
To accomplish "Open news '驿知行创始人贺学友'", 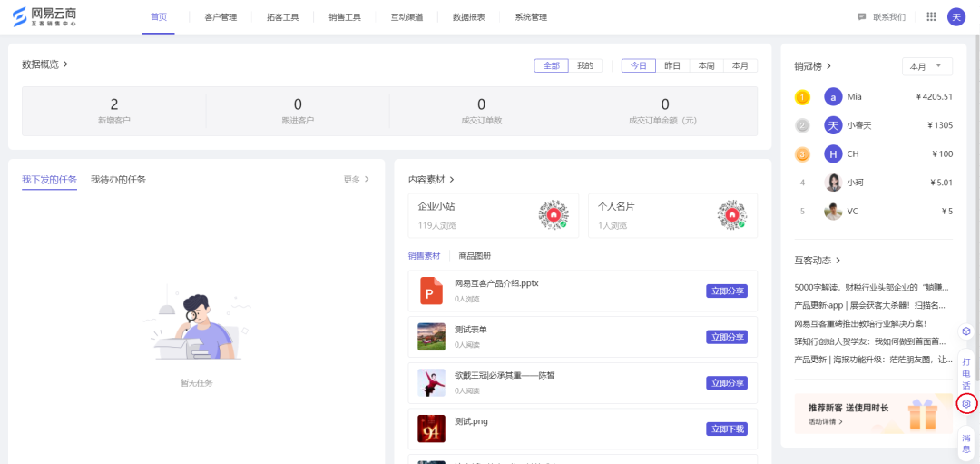I will pyautogui.click(x=872, y=341).
